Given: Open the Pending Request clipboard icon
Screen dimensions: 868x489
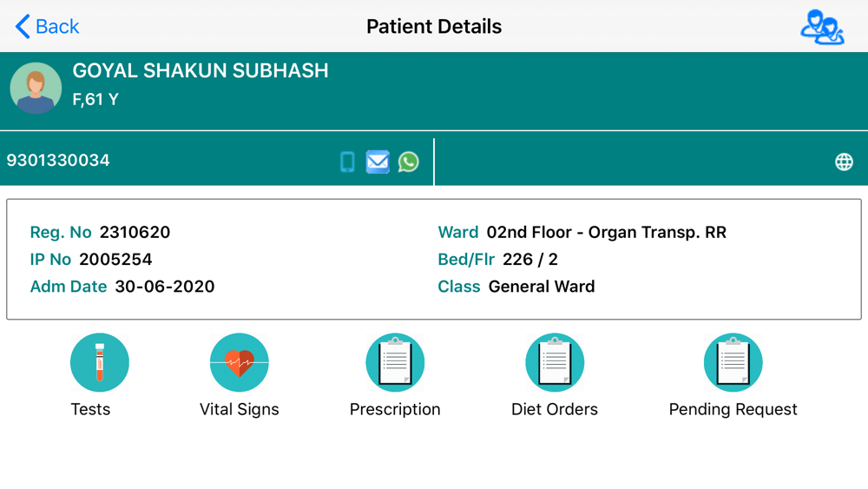Looking at the screenshot, I should click(x=733, y=362).
